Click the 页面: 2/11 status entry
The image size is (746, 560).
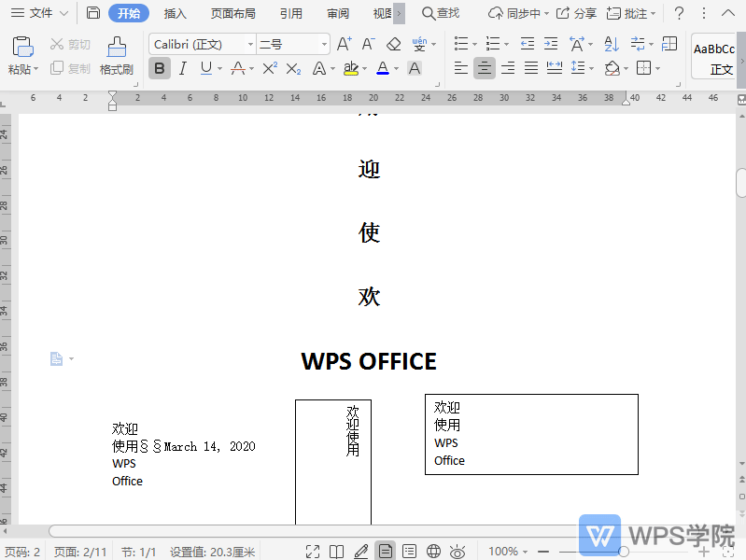(x=80, y=552)
